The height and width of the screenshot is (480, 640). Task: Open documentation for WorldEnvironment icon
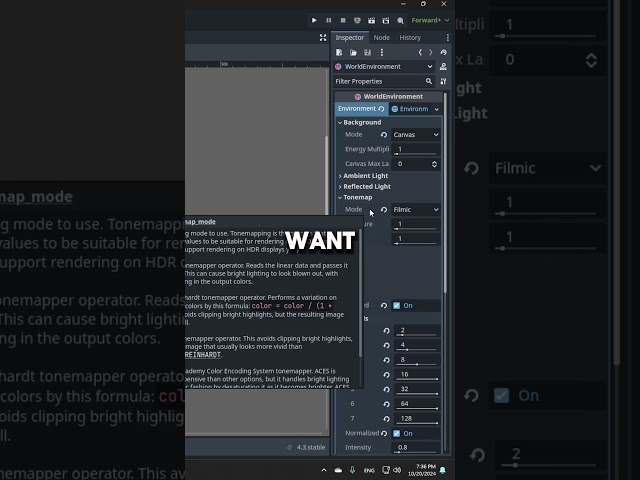click(x=443, y=67)
